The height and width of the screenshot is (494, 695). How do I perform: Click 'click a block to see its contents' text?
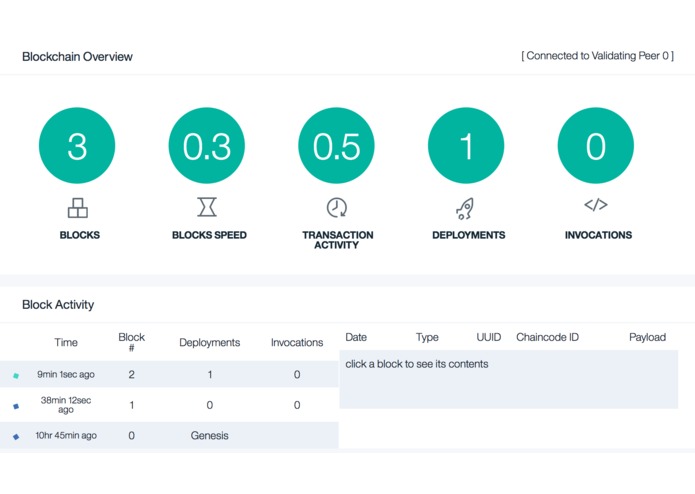pyautogui.click(x=417, y=364)
